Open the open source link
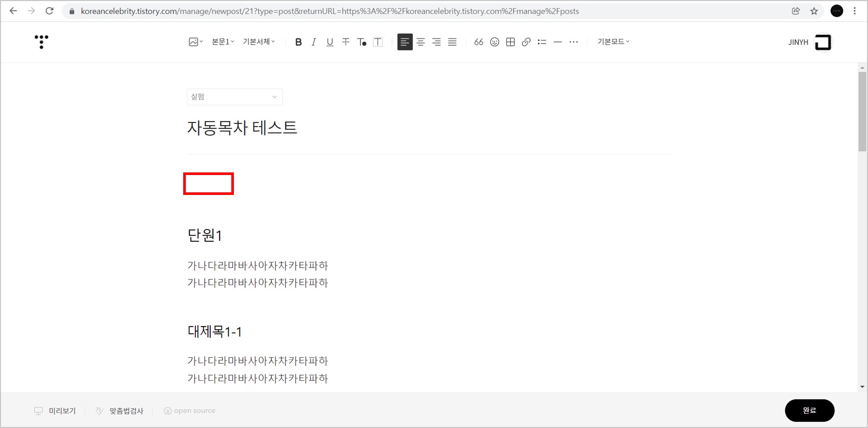Image resolution: width=868 pixels, height=428 pixels. [x=189, y=411]
